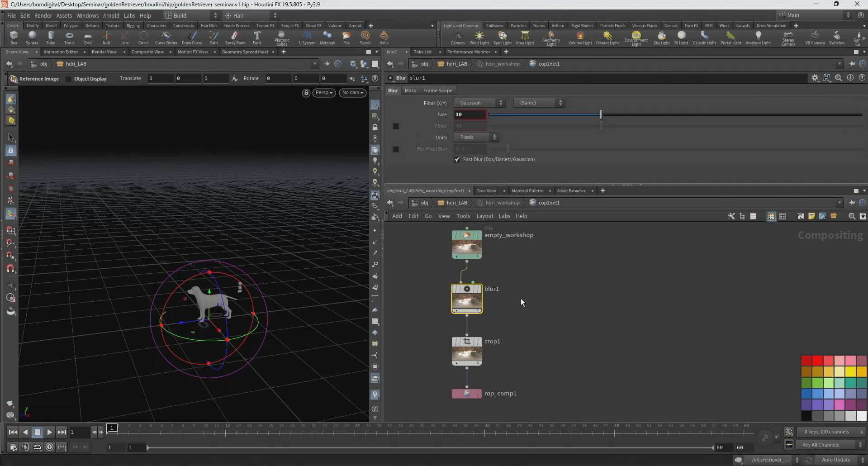This screenshot has height=466, width=868.
Task: Open the Gaussian filter dropdown
Action: click(479, 103)
